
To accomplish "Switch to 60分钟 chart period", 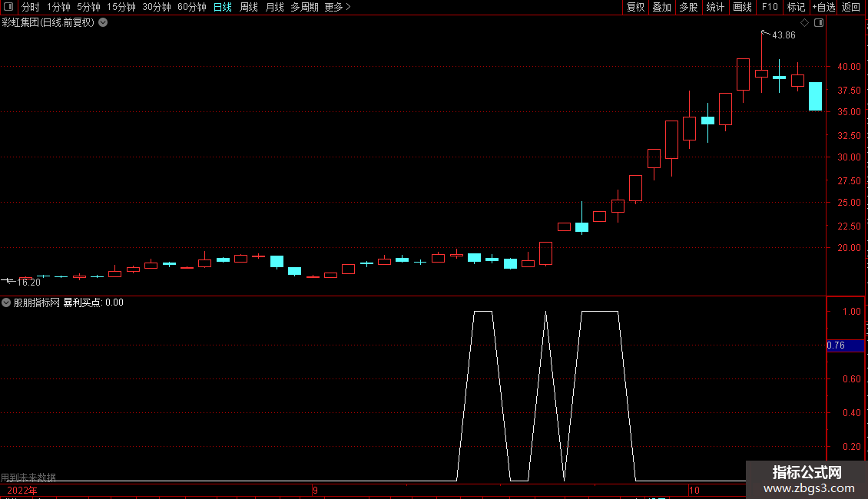I will 191,7.
